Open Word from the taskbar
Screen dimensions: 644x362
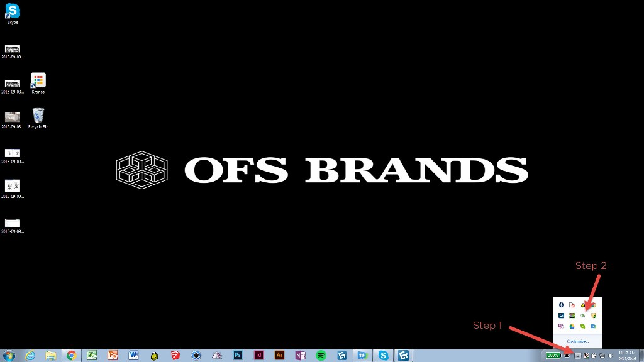point(133,356)
